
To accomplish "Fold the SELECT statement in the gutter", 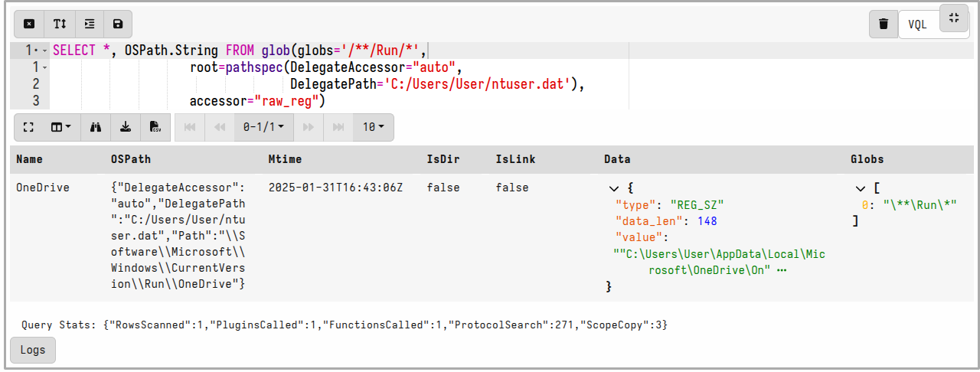I will (44, 51).
